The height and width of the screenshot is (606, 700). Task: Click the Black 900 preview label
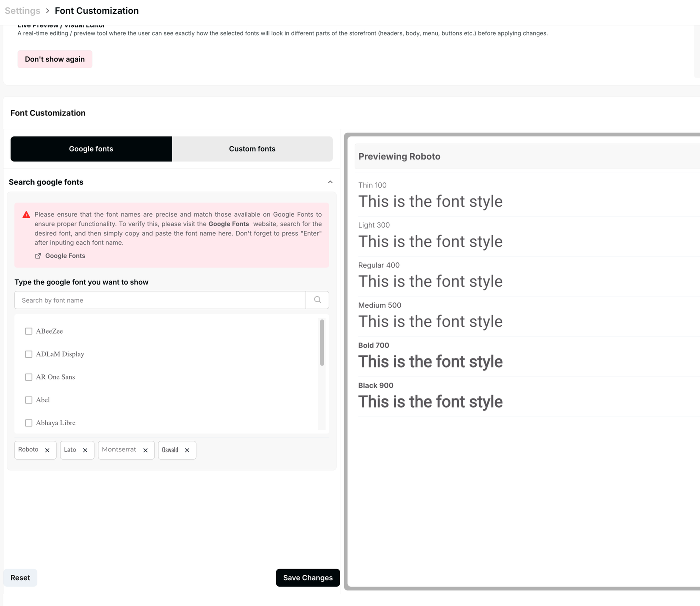click(376, 385)
